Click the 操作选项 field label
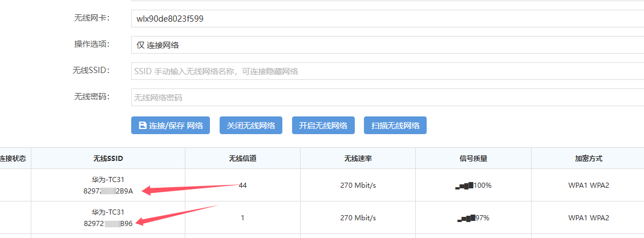The height and width of the screenshot is (238, 644). [x=92, y=45]
